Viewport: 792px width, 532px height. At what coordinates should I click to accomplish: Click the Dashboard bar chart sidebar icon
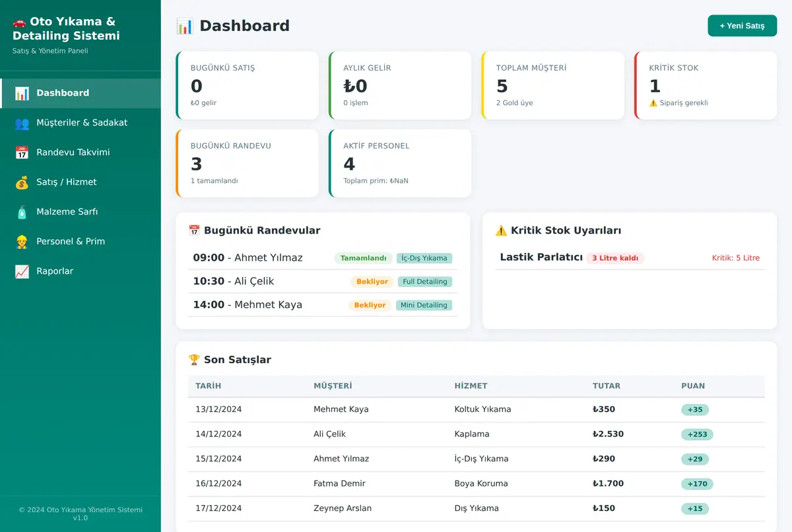click(x=22, y=93)
